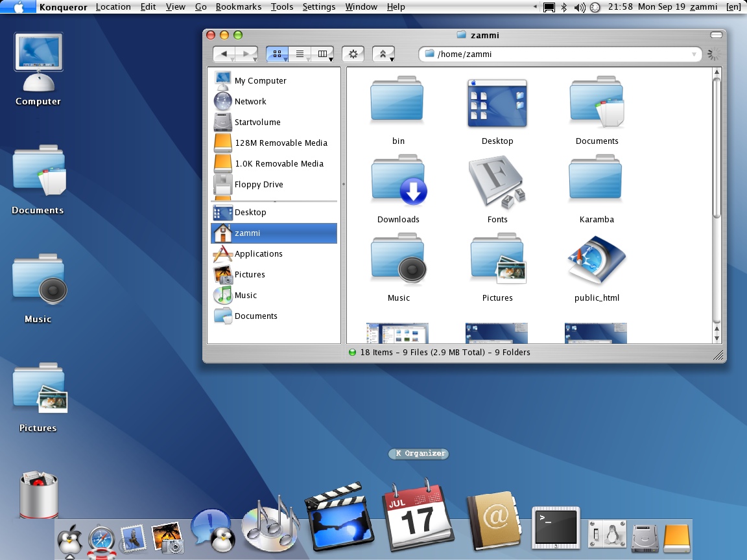Open the Go menu
Viewport: 747px width, 560px height.
(201, 6)
